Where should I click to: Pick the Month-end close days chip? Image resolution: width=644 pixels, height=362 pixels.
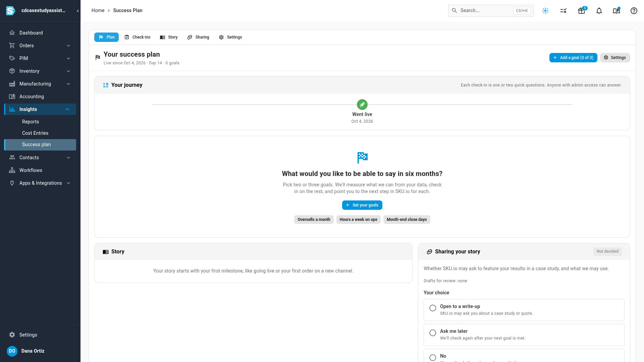pos(407,220)
